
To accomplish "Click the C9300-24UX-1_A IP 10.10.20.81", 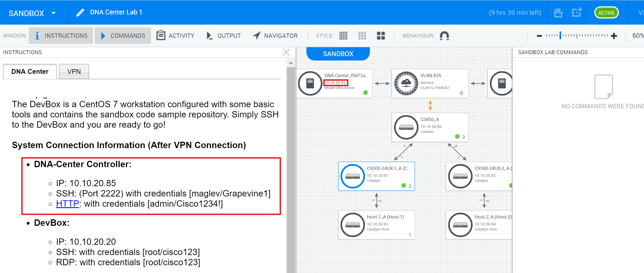I will click(x=377, y=175).
